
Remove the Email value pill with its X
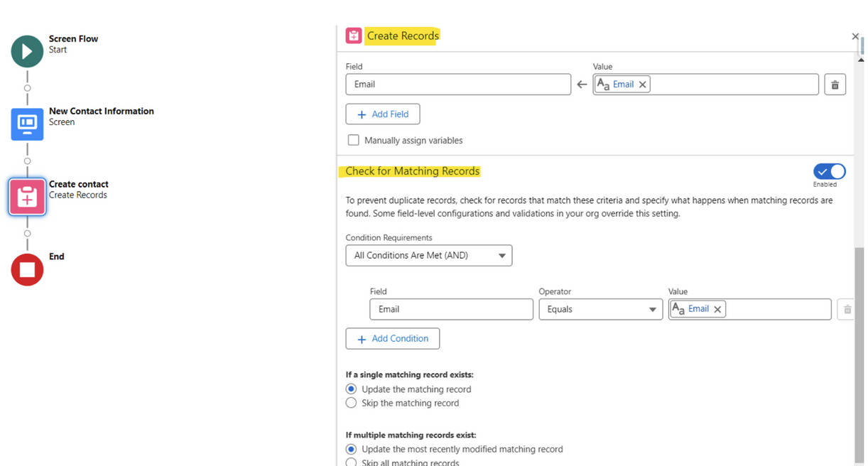tap(643, 84)
